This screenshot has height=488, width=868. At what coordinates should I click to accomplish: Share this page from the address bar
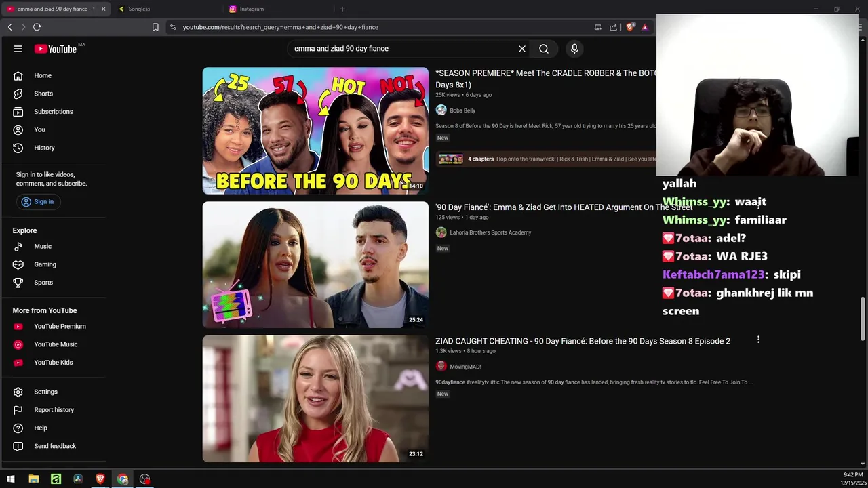(614, 27)
